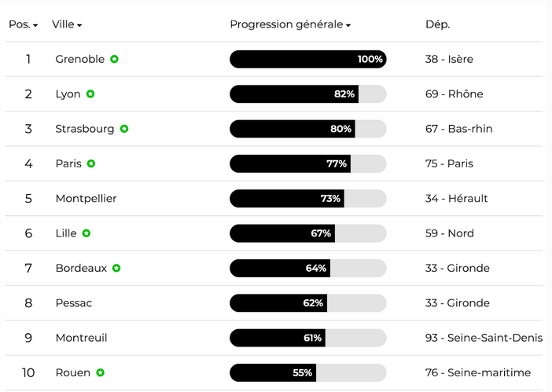Click the green star icon next to Rouen
This screenshot has height=392, width=552.
[101, 372]
